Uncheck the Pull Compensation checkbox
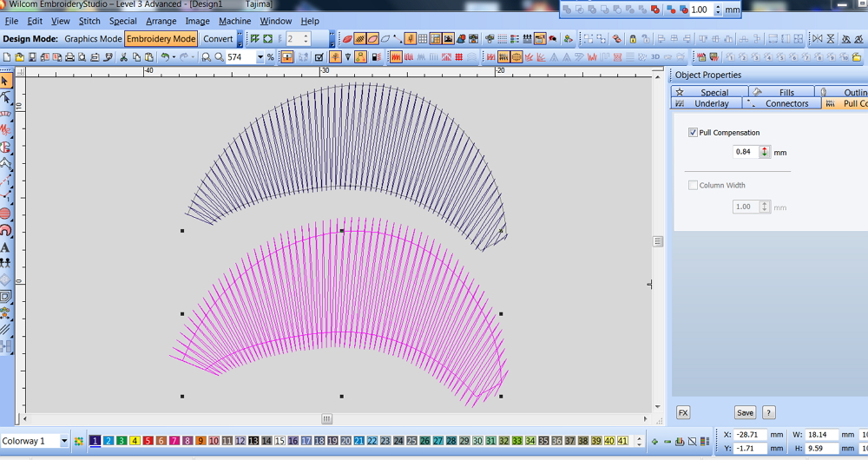 pyautogui.click(x=693, y=133)
